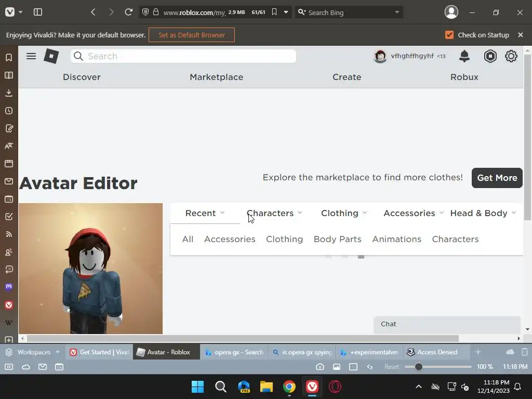Open the Create page link
The width and height of the screenshot is (532, 399).
pyautogui.click(x=347, y=77)
